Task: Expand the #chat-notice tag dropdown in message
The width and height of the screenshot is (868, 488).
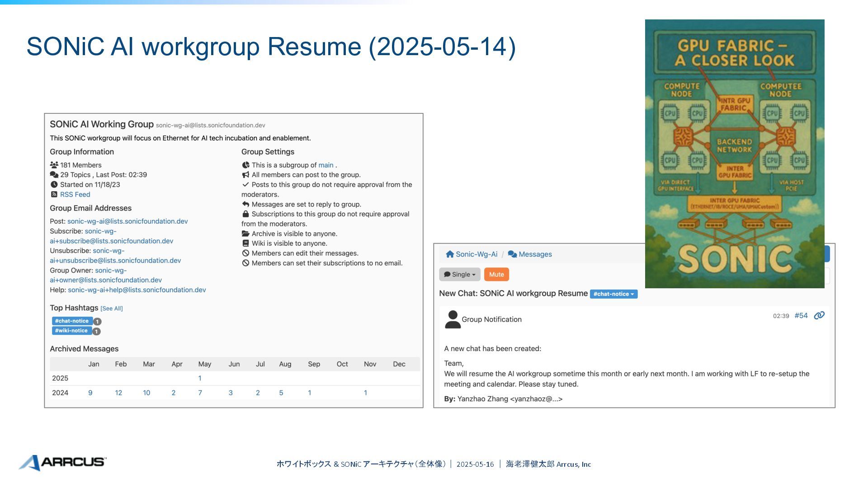Action: click(x=613, y=294)
